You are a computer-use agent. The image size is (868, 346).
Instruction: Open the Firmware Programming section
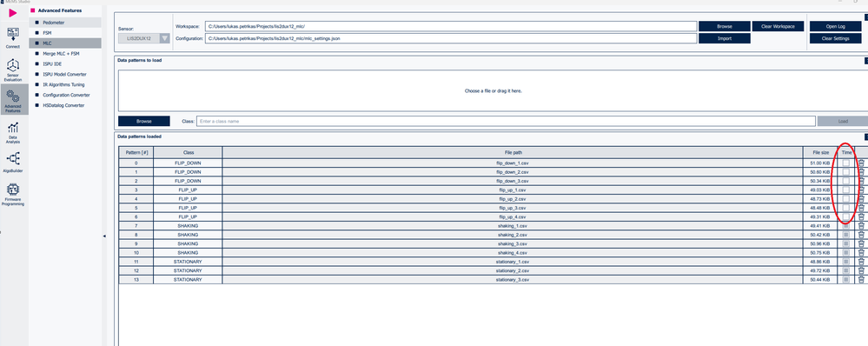[x=13, y=195]
